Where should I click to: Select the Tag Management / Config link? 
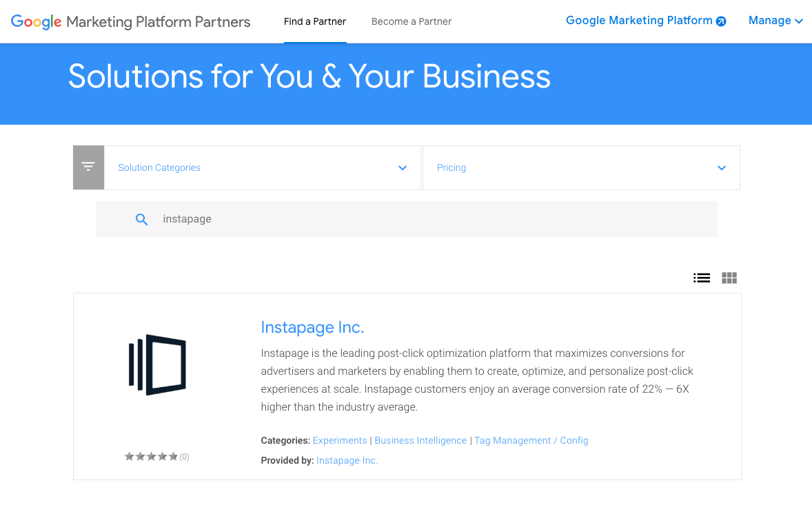coord(531,440)
